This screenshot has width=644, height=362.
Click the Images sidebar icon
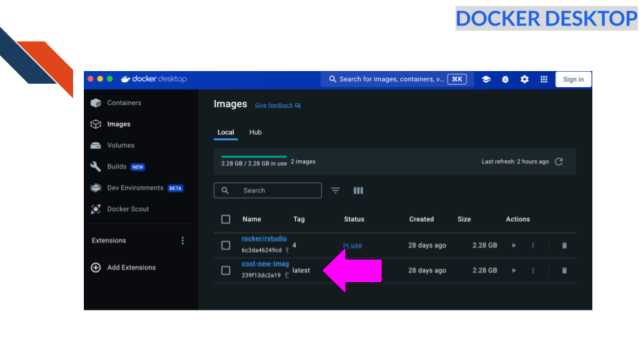(x=96, y=124)
